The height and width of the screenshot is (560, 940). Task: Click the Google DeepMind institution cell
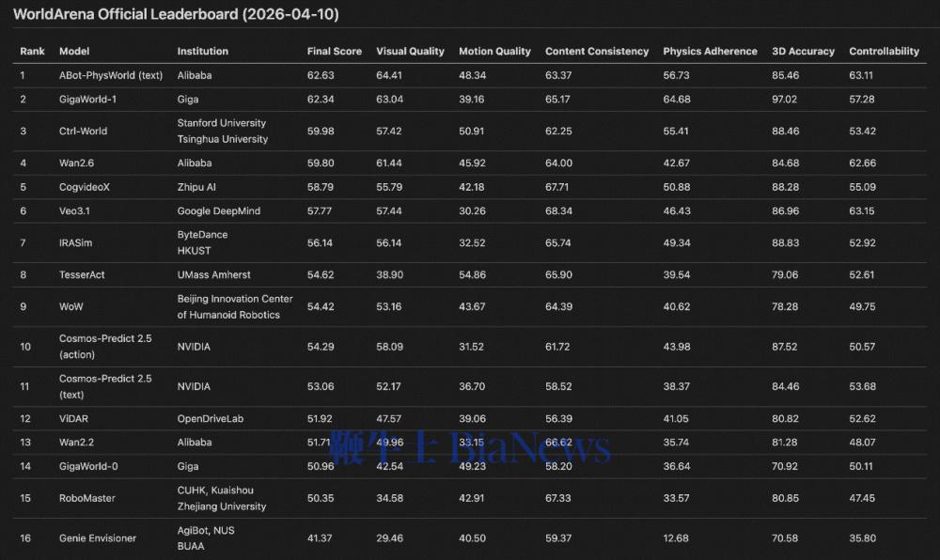coord(219,211)
